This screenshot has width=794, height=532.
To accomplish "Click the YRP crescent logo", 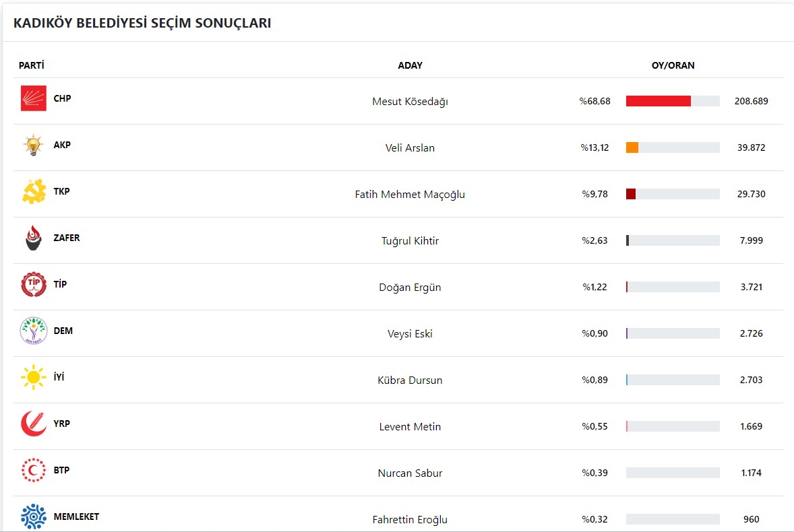I will pyautogui.click(x=34, y=424).
